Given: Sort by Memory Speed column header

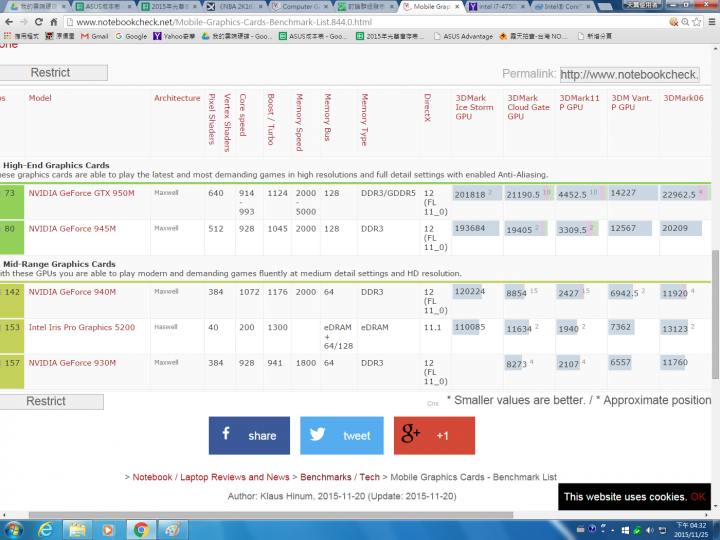Looking at the screenshot, I should (299, 123).
